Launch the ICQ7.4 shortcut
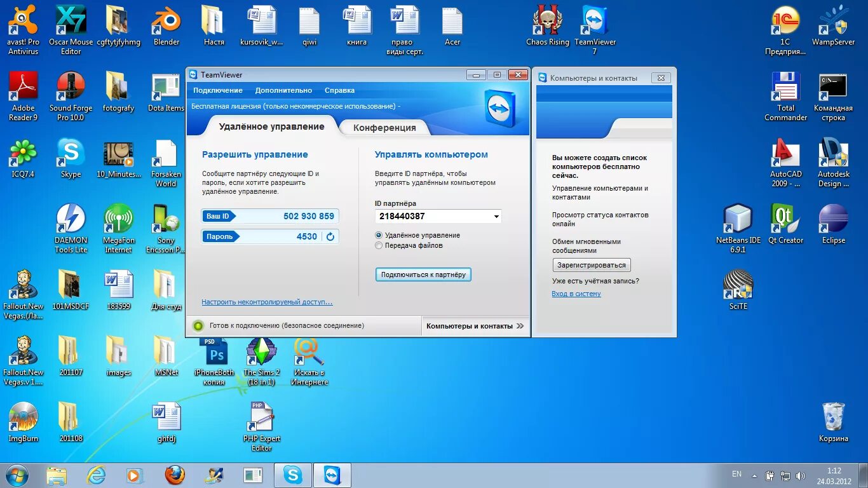This screenshot has height=488, width=868. coord(23,159)
